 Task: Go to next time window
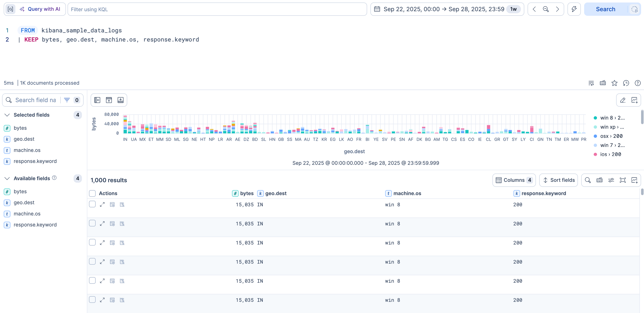pos(557,9)
